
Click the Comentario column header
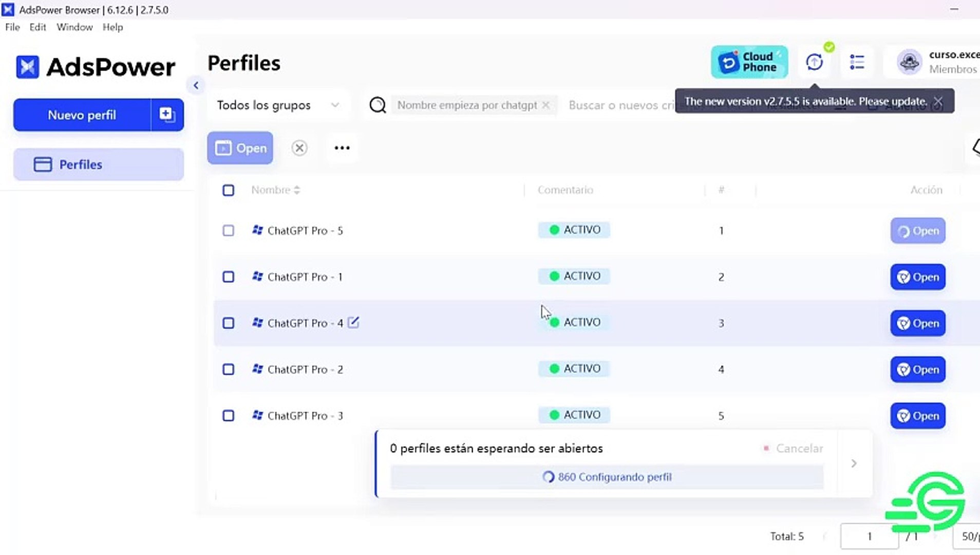coord(565,190)
